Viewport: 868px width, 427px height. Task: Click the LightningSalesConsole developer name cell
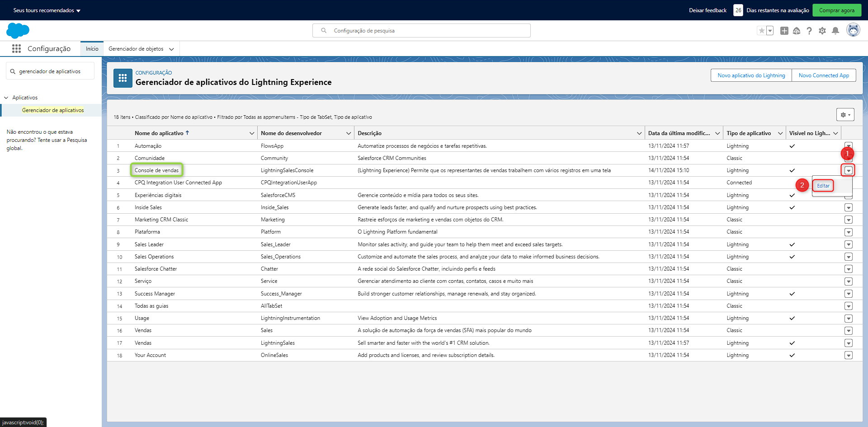[x=287, y=170]
